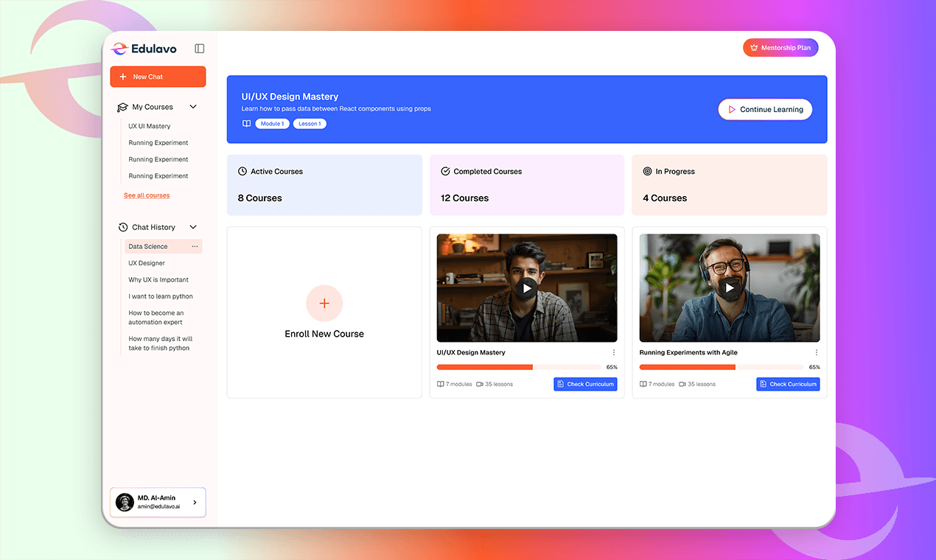Select UX UI Mastery in My Courses
This screenshot has width=936, height=560.
click(149, 127)
